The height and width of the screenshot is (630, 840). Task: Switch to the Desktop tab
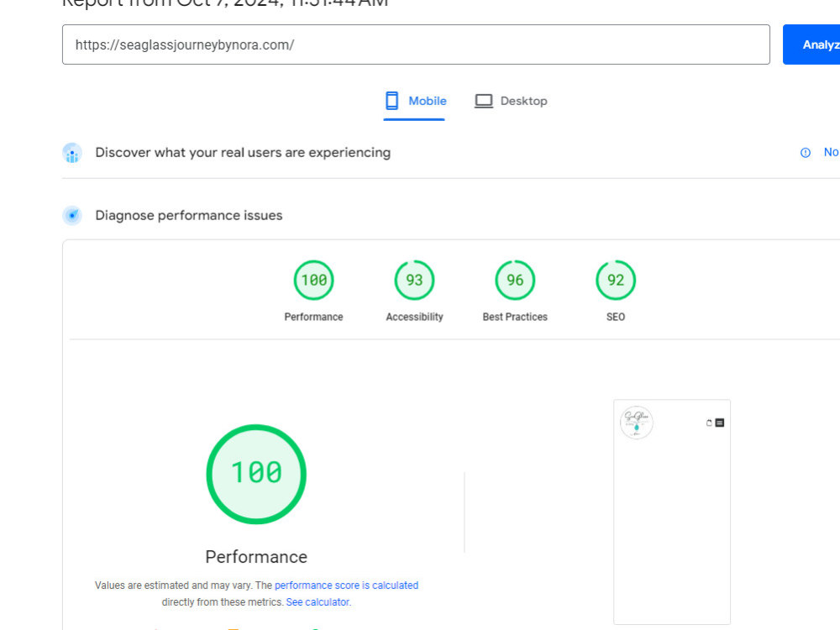511,102
